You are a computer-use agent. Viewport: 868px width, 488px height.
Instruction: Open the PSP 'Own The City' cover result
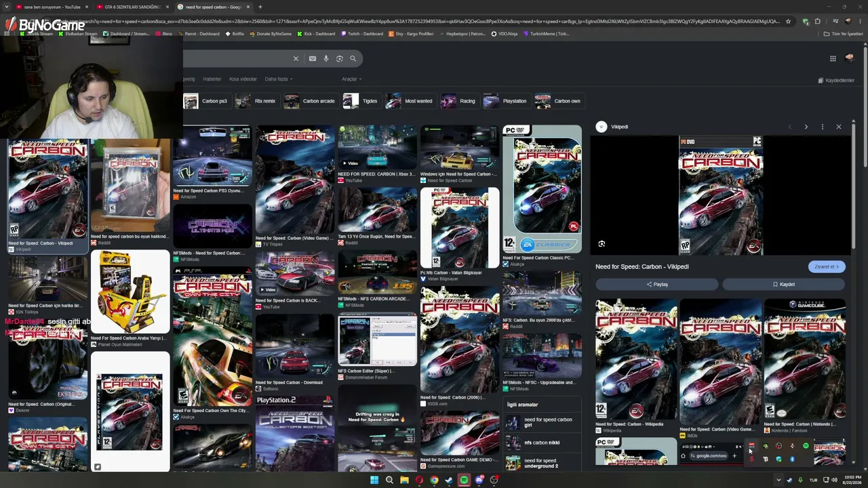212,336
